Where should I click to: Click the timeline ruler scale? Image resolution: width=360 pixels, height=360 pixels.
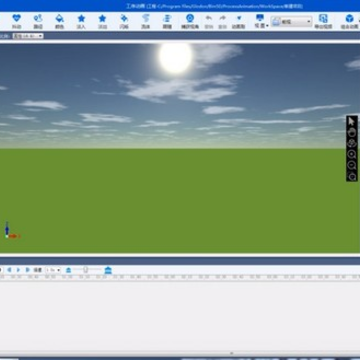tap(180, 277)
